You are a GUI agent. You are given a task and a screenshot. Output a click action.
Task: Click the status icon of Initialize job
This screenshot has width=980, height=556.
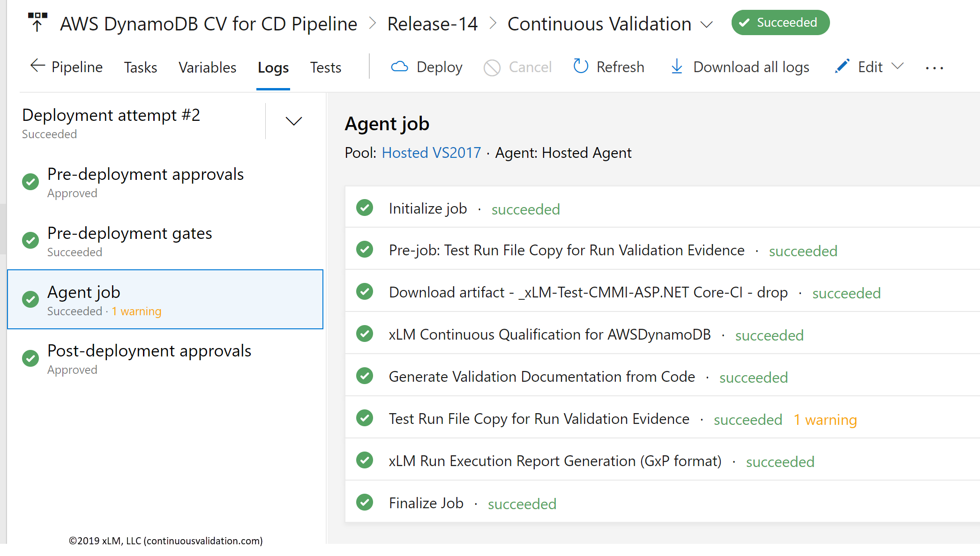point(365,208)
